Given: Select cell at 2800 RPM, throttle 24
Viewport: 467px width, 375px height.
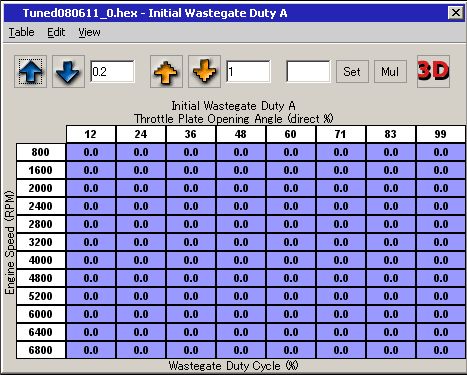Looking at the screenshot, I should pyautogui.click(x=141, y=224).
